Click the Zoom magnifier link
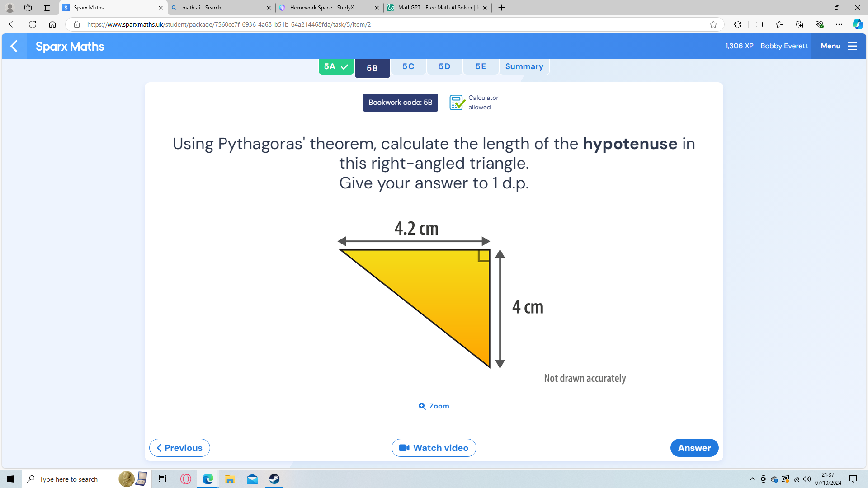 [x=434, y=406]
